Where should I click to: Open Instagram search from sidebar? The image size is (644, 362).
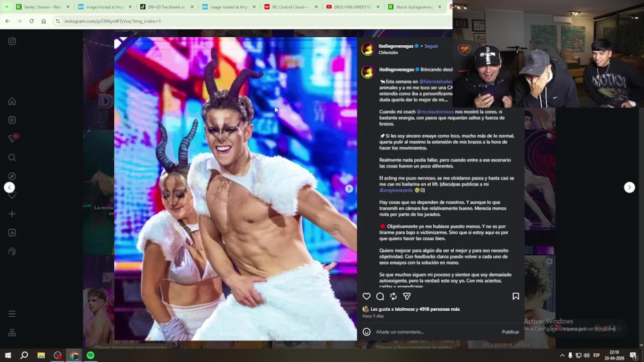pyautogui.click(x=12, y=158)
